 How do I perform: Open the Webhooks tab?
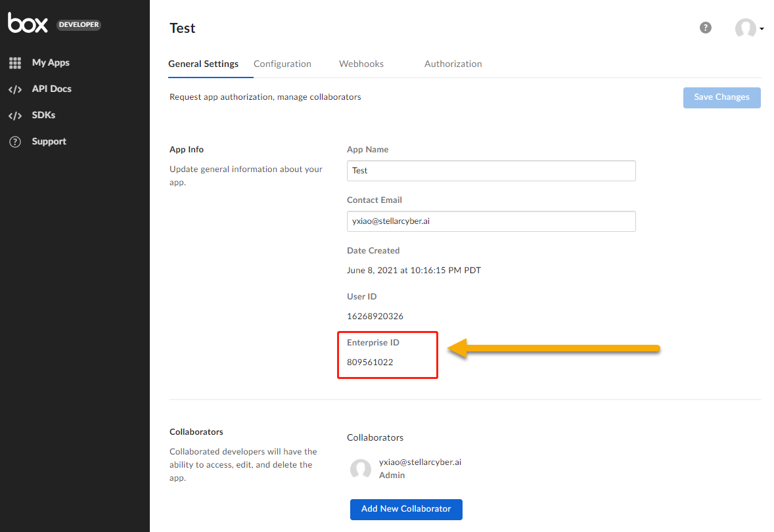coord(361,64)
